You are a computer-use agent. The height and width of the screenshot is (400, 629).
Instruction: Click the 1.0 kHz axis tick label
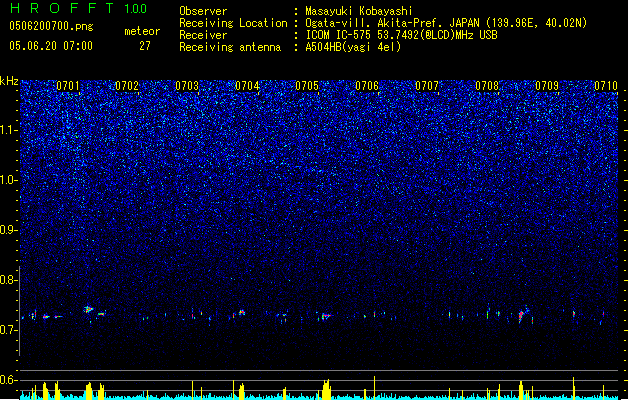(x=9, y=180)
